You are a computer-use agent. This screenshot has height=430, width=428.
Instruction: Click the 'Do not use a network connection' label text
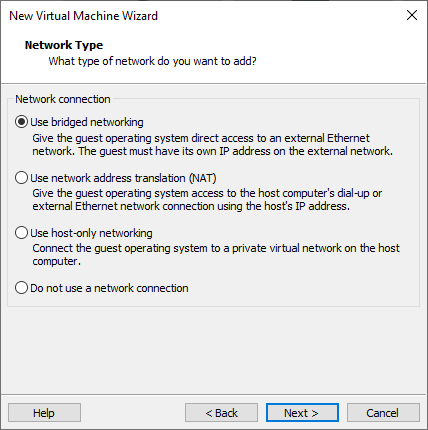click(x=109, y=288)
